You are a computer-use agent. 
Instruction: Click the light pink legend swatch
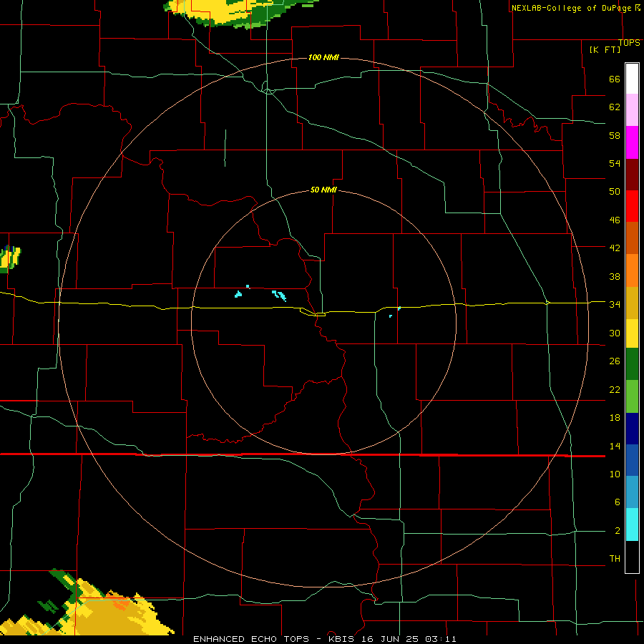coord(632,109)
